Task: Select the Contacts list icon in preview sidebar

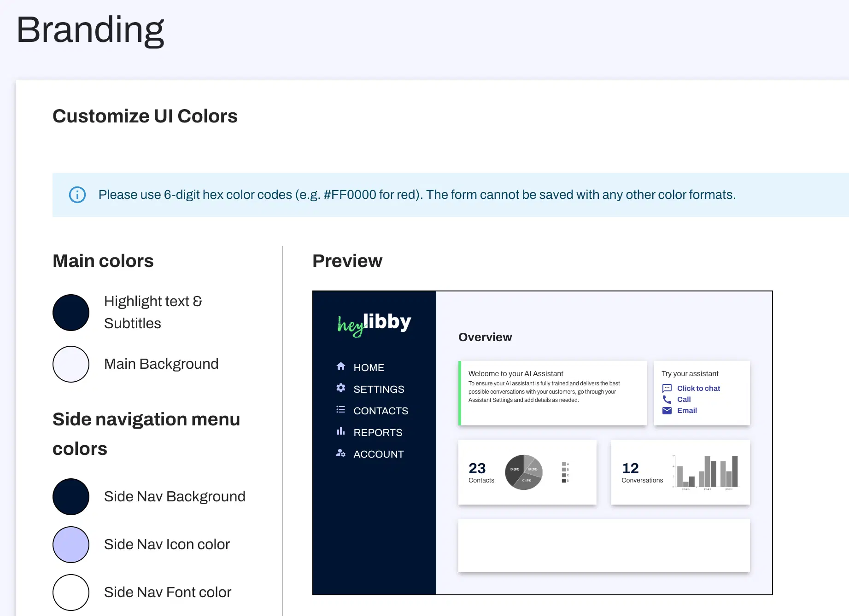Action: pos(341,409)
